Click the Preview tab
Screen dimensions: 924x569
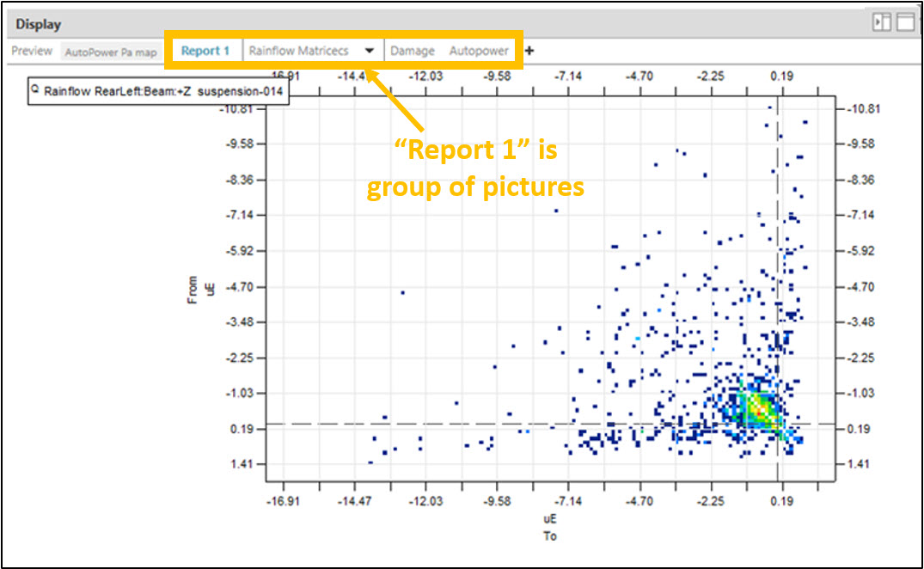tap(32, 51)
